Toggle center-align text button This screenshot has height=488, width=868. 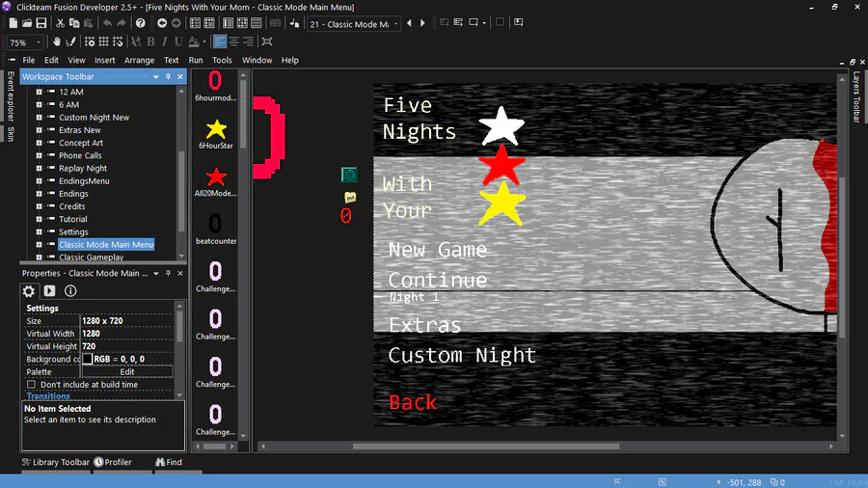pos(234,42)
